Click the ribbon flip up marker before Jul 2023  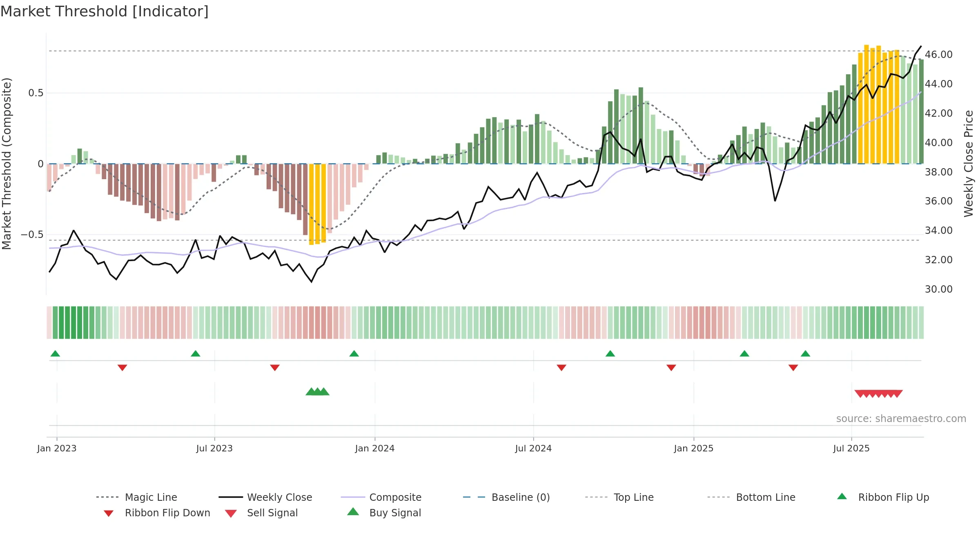click(196, 353)
